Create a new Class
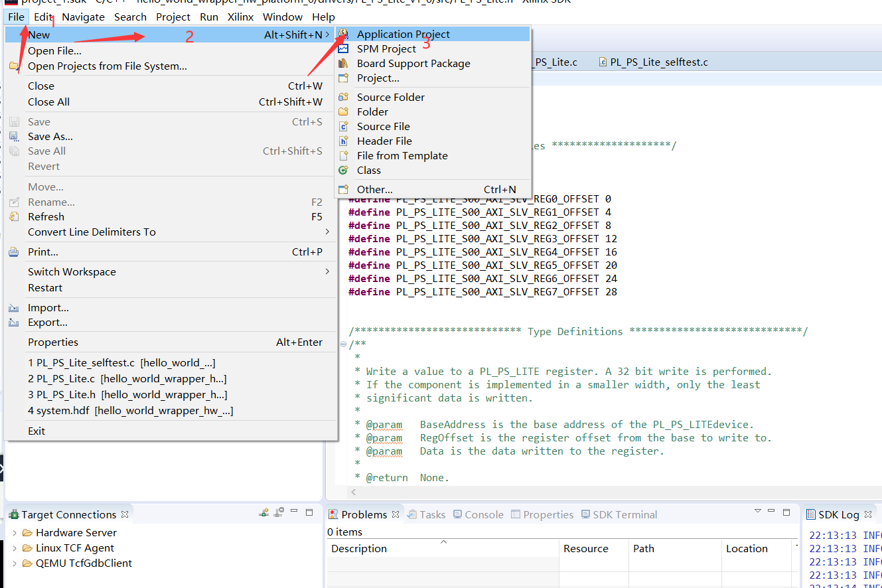 433,170
